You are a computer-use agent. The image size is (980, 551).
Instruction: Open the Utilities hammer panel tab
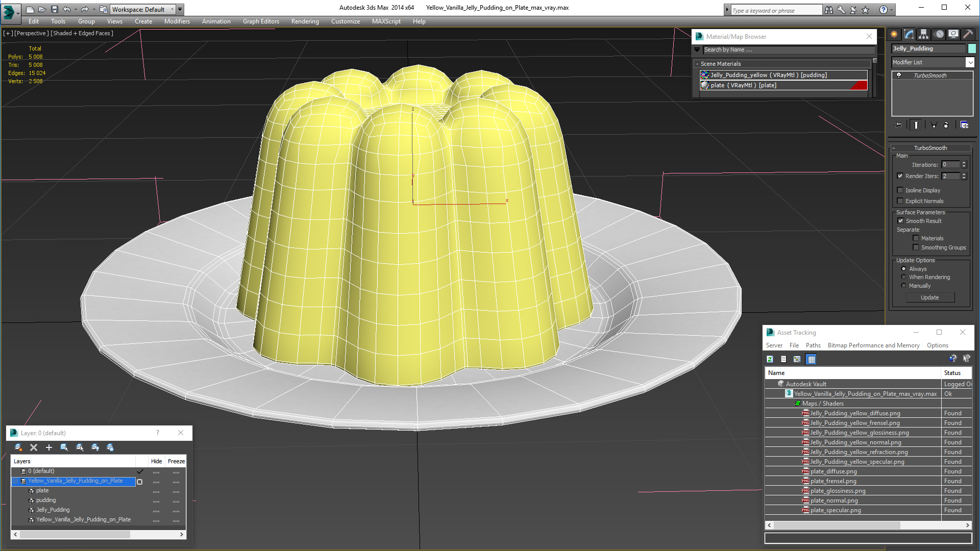tap(968, 34)
